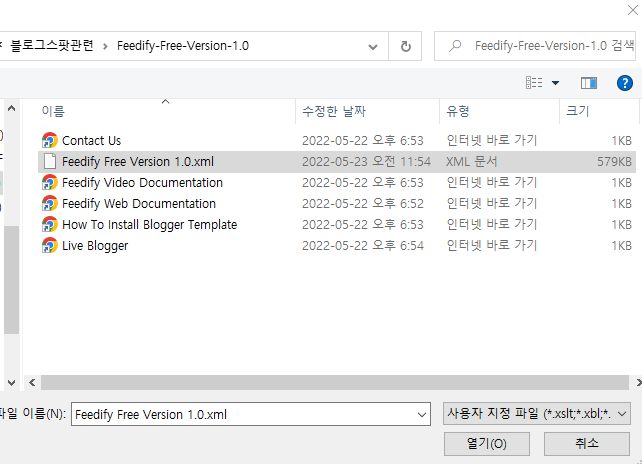Click the navigation pane vertical scrollbar thumb
The width and height of the screenshot is (642, 464).
[11, 280]
